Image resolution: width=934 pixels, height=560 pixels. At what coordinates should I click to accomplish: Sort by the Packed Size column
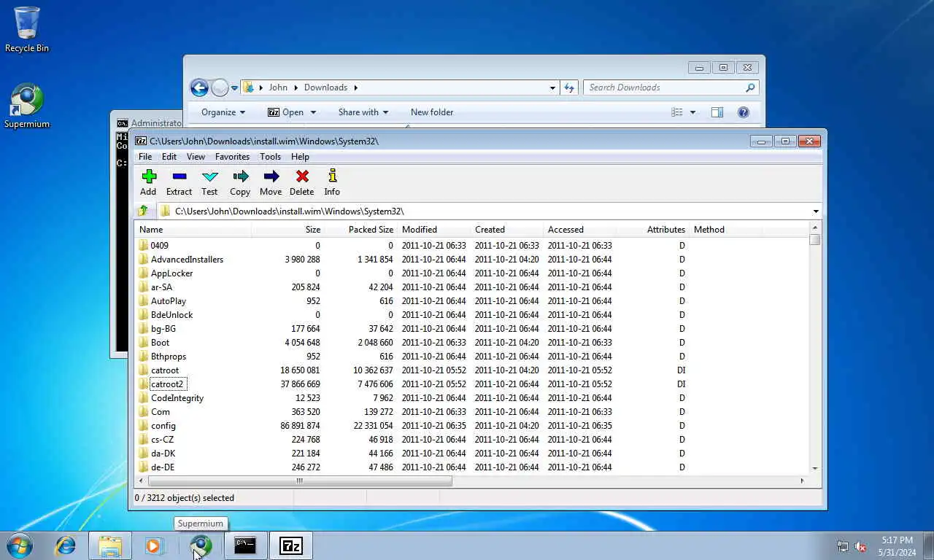(x=360, y=230)
